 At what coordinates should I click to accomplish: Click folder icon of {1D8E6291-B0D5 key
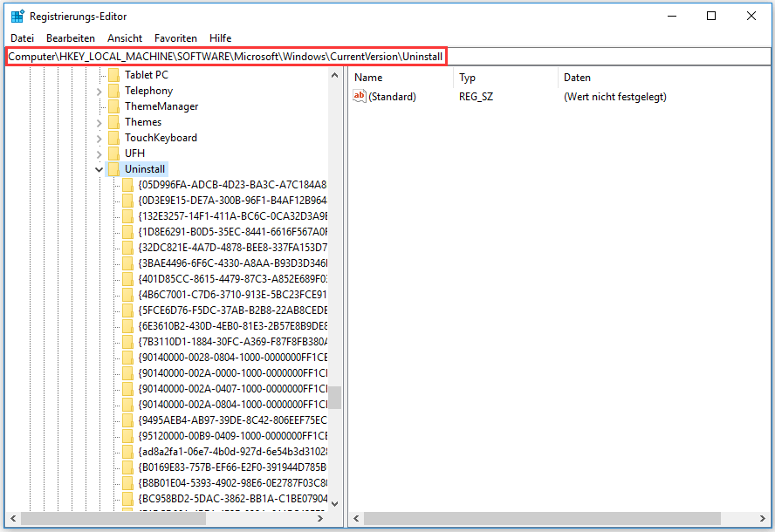127,232
